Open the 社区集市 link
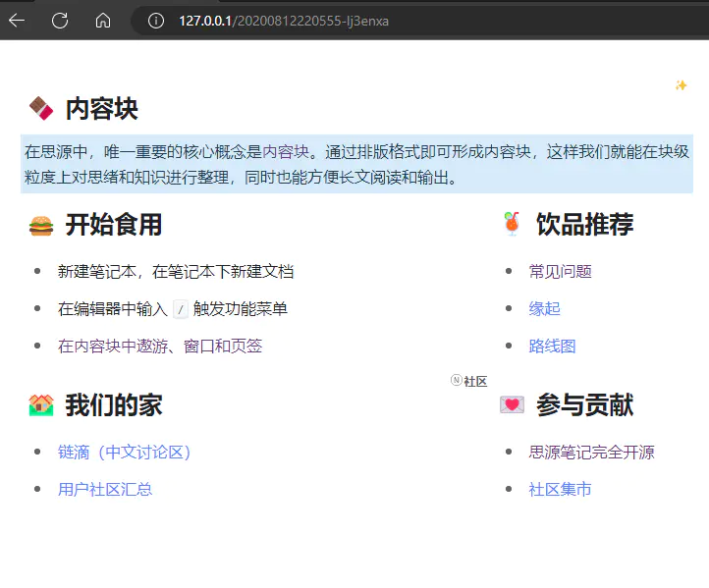Screen dimensions: 709x588 pos(560,490)
